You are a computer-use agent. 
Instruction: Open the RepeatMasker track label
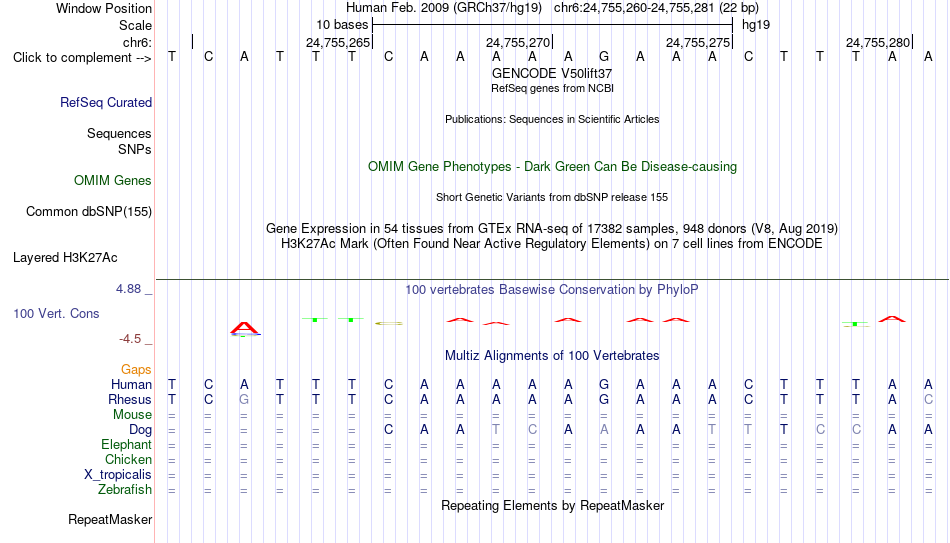click(110, 519)
